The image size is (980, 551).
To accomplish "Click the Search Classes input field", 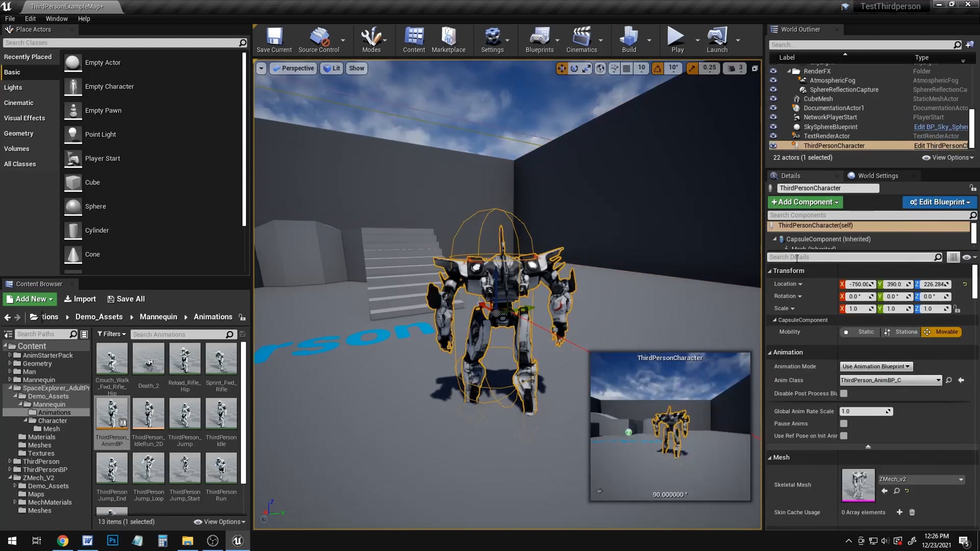I will [x=125, y=43].
